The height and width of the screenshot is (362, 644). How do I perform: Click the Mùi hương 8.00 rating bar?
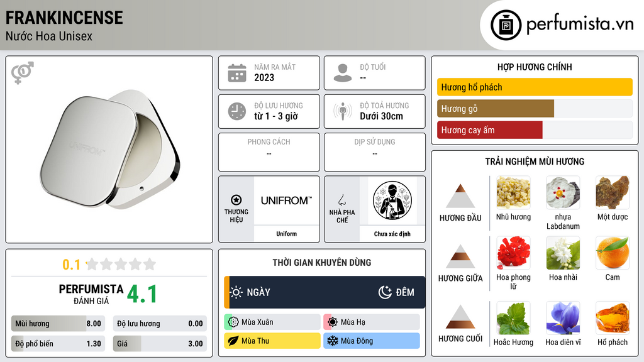[58, 324]
